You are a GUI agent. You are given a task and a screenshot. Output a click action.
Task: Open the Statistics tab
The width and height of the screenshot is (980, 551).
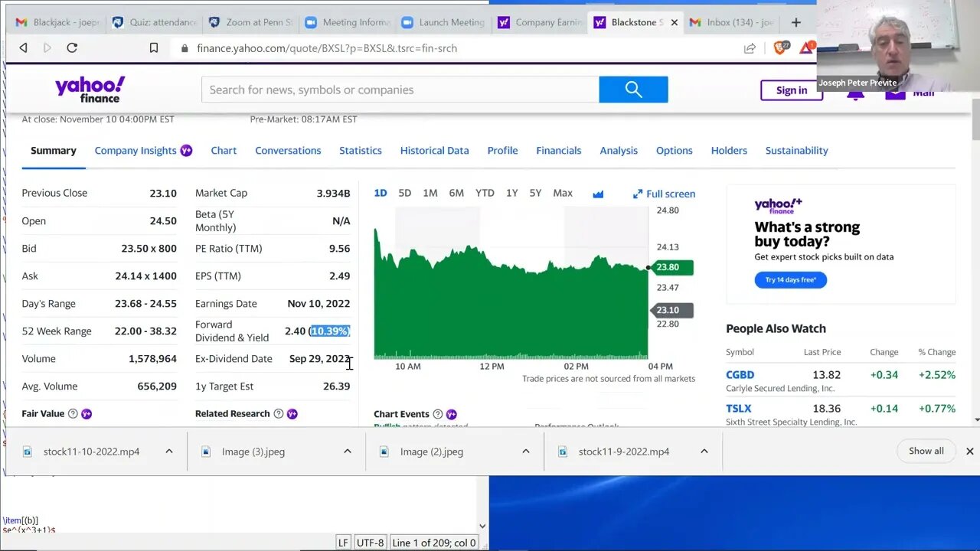pos(361,151)
